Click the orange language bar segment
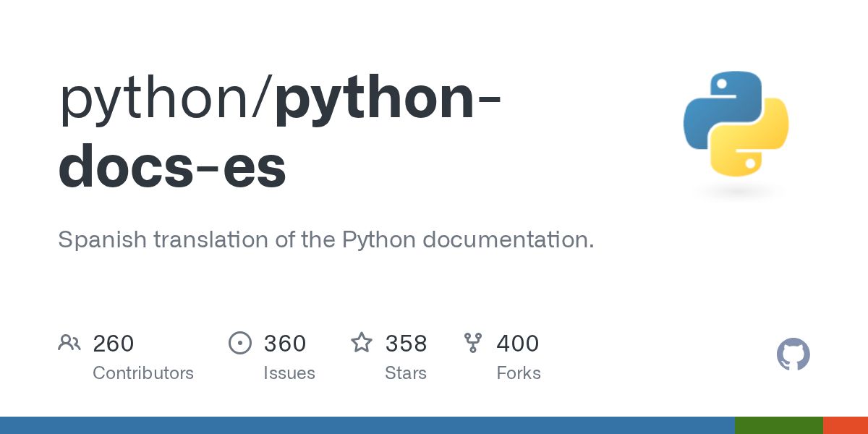Viewport: 868px width, 434px height. pos(846,425)
